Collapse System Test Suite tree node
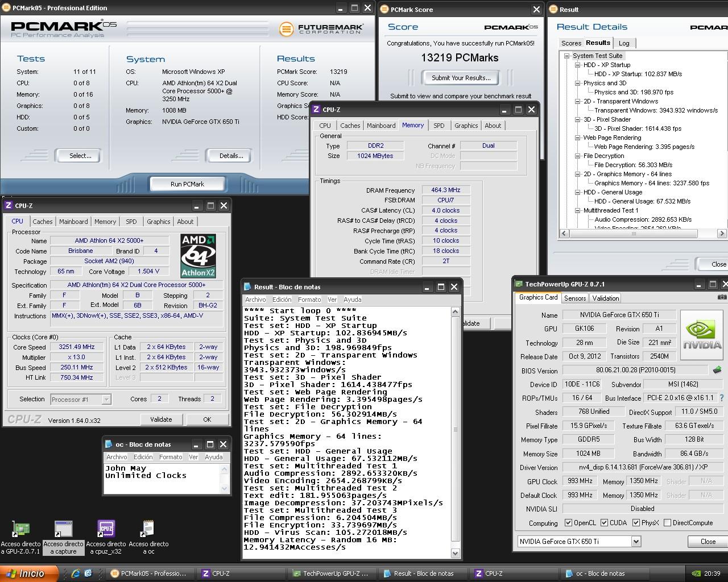This screenshot has width=728, height=582. (567, 56)
